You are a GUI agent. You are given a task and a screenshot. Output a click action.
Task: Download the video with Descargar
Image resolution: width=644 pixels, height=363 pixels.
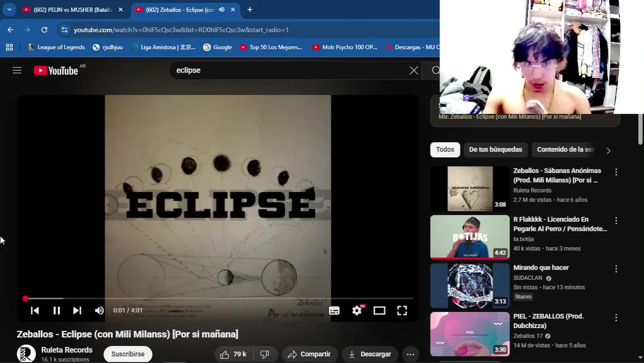[x=370, y=354]
